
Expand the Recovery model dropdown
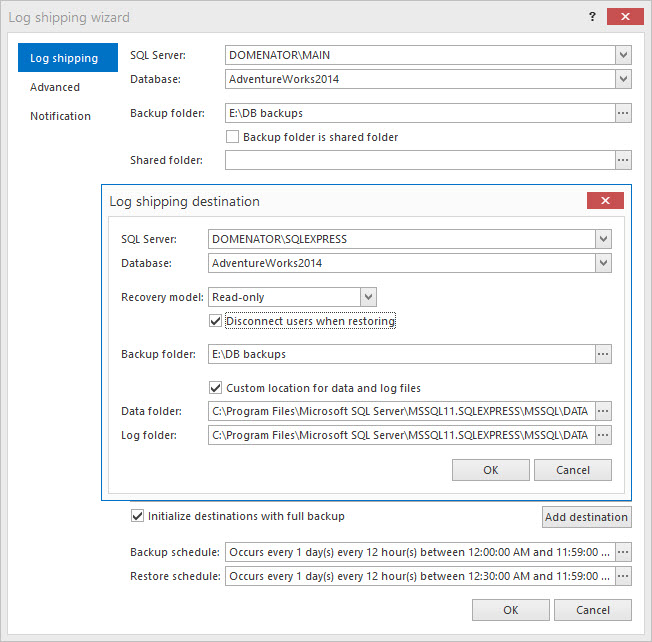[x=368, y=297]
